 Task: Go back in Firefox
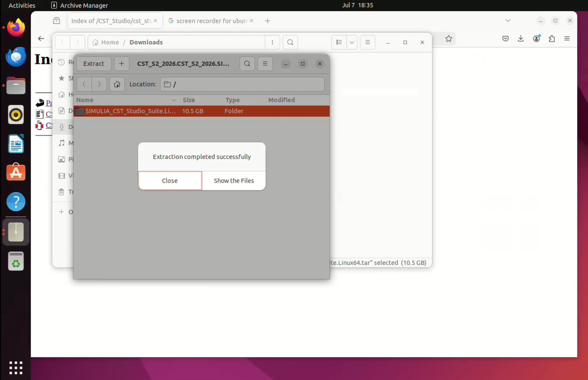[x=41, y=38]
